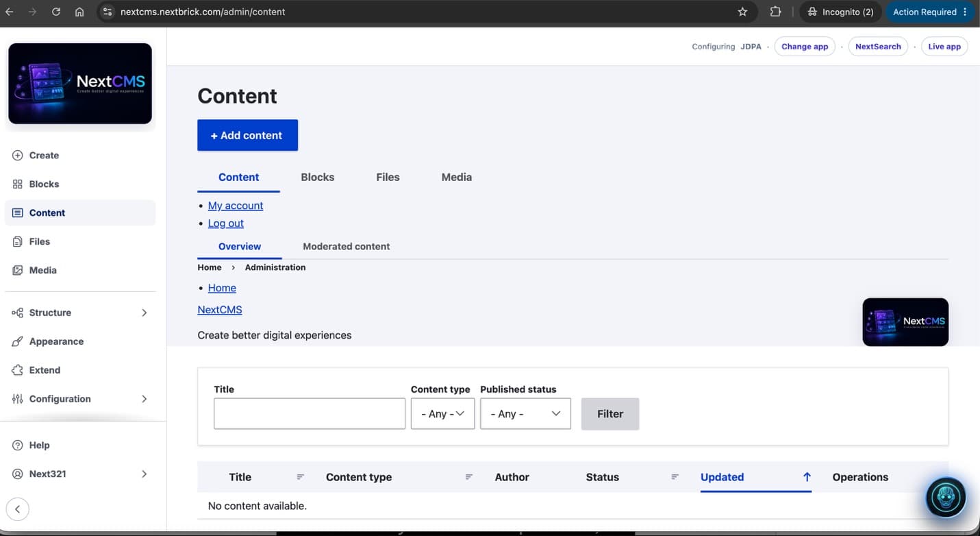
Task: Sort table by the Status column header
Action: pyautogui.click(x=603, y=477)
